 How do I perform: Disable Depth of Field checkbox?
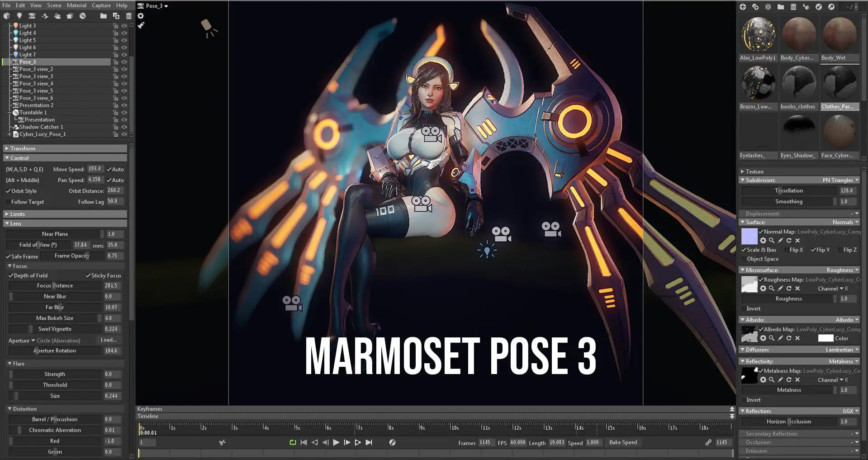(x=11, y=275)
